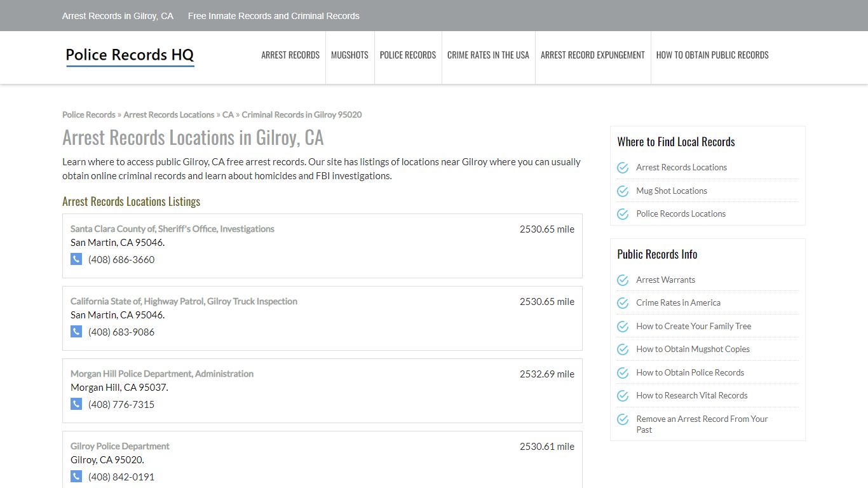
Task: Open sidebar link Arrest Warrants
Action: (x=665, y=280)
